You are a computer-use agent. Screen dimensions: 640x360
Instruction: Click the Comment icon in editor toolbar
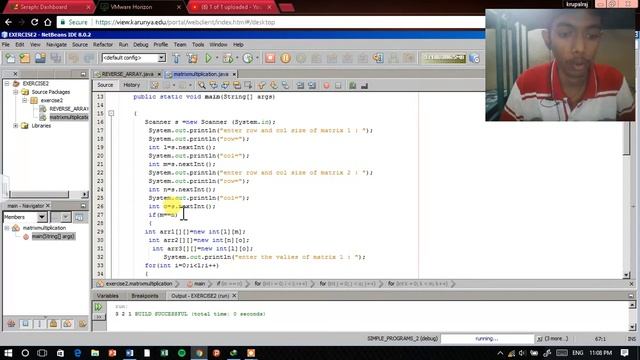coord(353,85)
